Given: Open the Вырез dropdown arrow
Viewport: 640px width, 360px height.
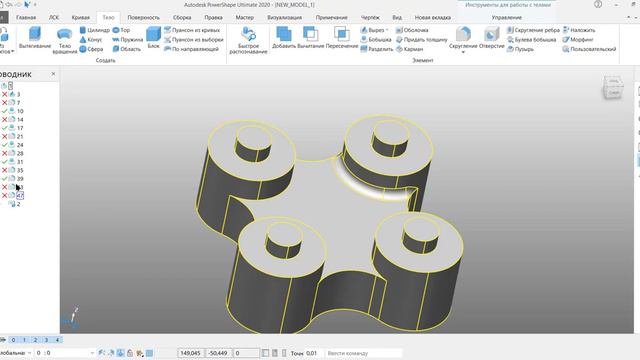Looking at the screenshot, I should tap(387, 30).
